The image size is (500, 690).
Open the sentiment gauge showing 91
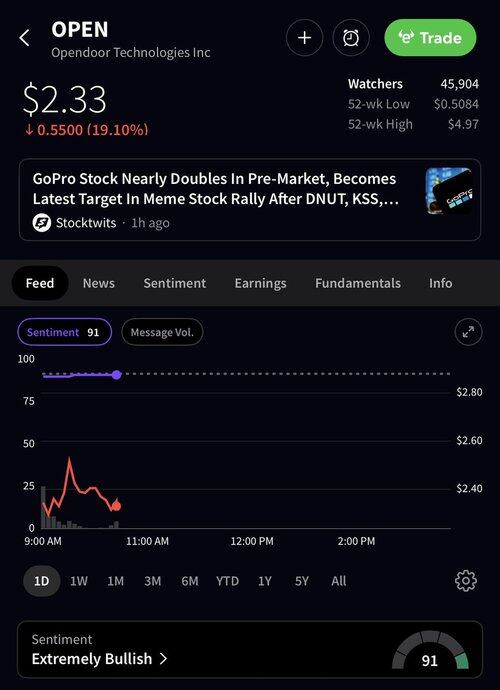tap(430, 650)
